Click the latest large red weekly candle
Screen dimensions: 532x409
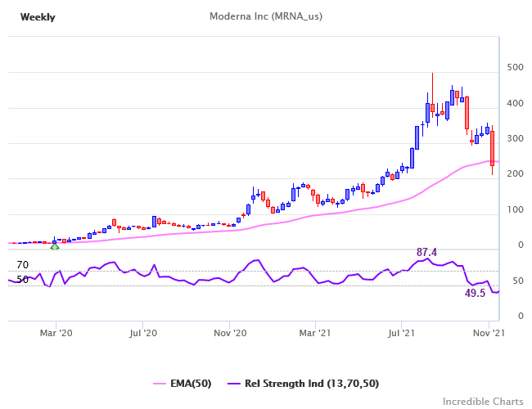(492, 148)
